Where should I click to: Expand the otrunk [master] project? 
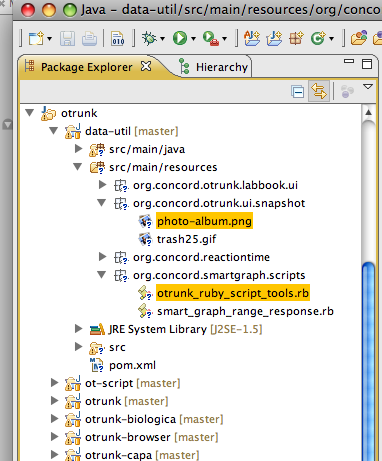55,401
